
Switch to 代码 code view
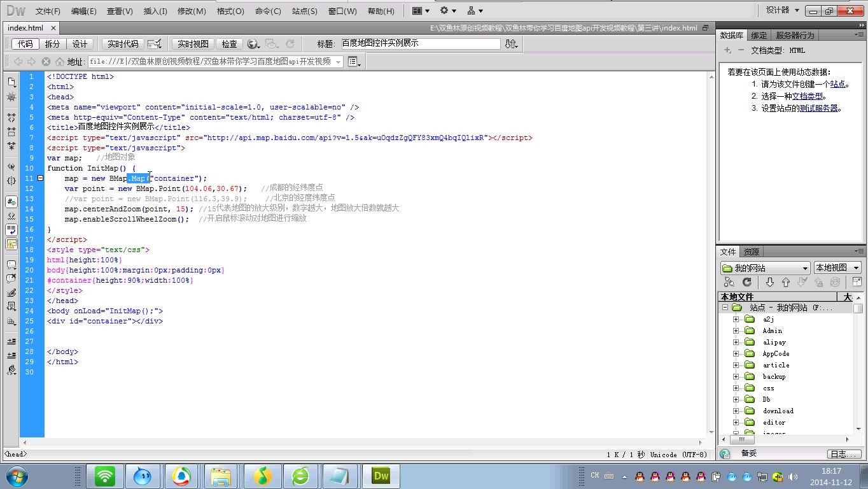[25, 44]
